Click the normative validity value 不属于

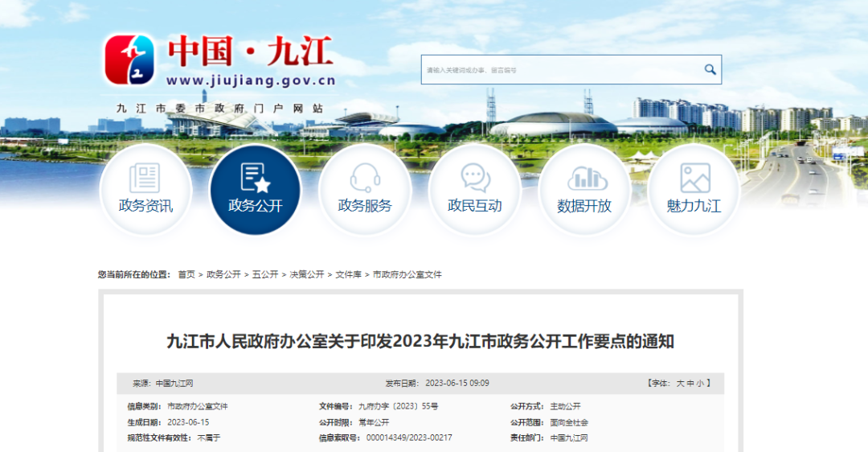click(x=209, y=438)
